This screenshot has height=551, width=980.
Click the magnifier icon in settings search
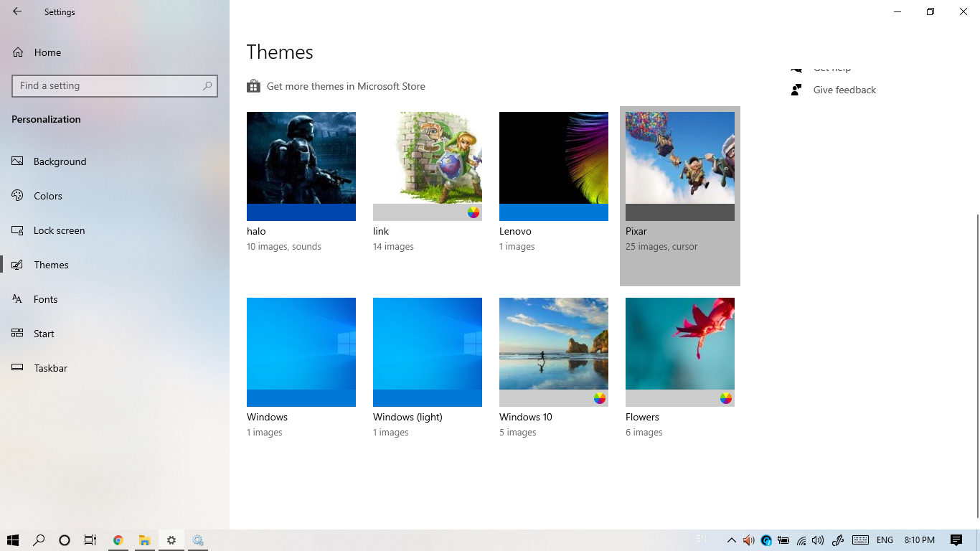[207, 85]
